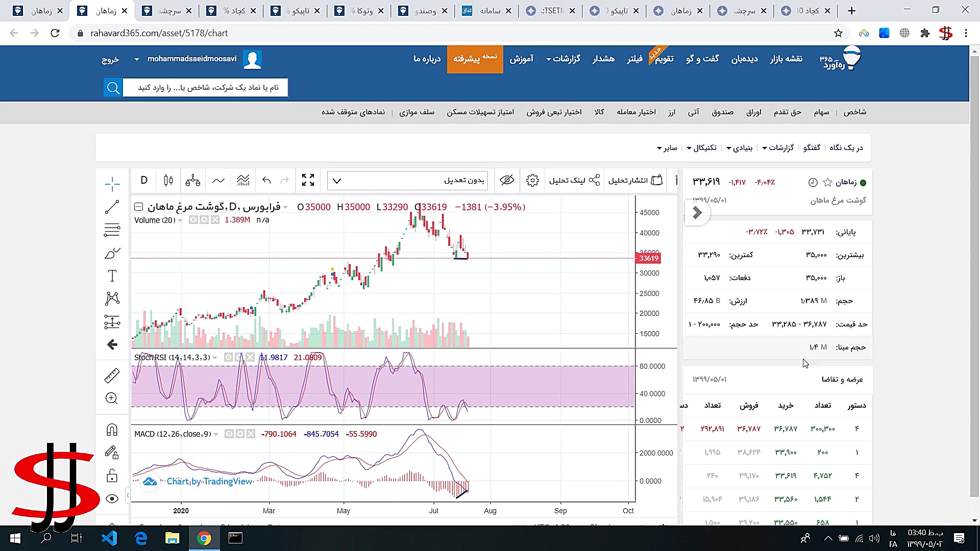This screenshot has height=551, width=980.
Task: Focus the symbol search input field
Action: 205,88
